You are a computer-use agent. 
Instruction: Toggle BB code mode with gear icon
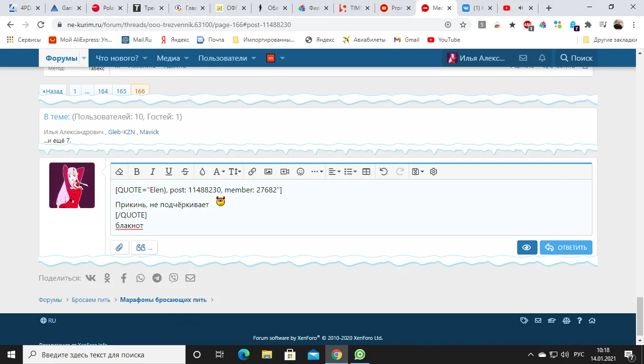[x=433, y=172]
